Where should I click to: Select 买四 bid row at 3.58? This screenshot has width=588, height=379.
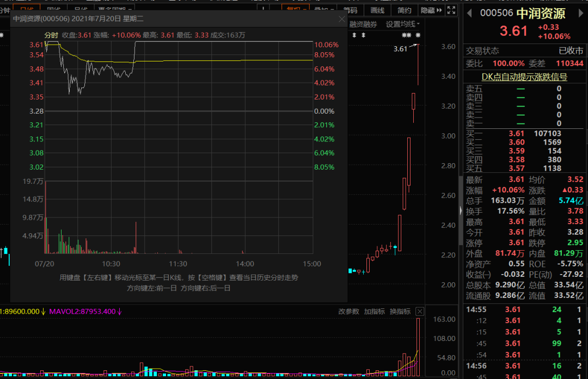pyautogui.click(x=525, y=159)
